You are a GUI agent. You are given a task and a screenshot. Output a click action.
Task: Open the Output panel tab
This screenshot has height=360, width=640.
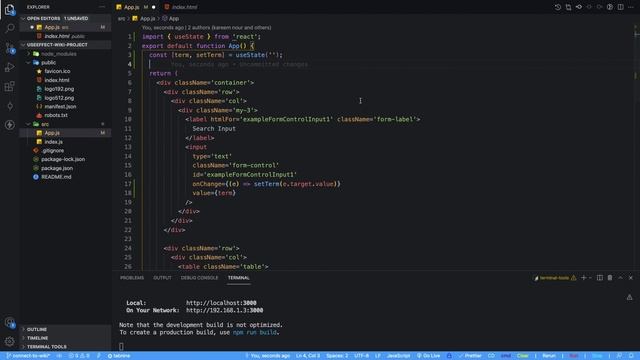tap(162, 278)
